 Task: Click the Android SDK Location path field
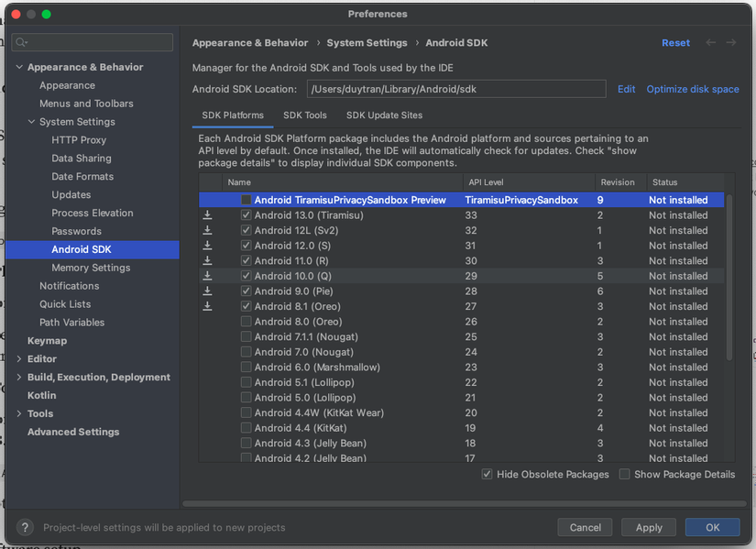(456, 89)
